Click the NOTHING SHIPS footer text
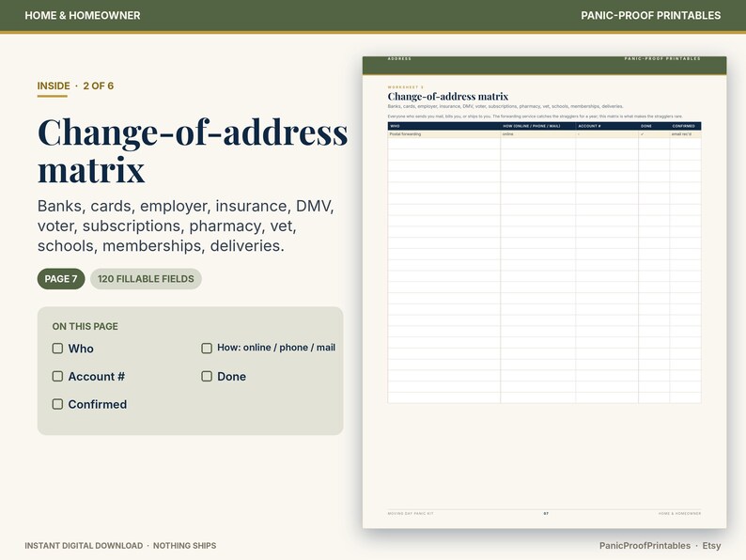The width and height of the screenshot is (746, 560). pyautogui.click(x=184, y=545)
